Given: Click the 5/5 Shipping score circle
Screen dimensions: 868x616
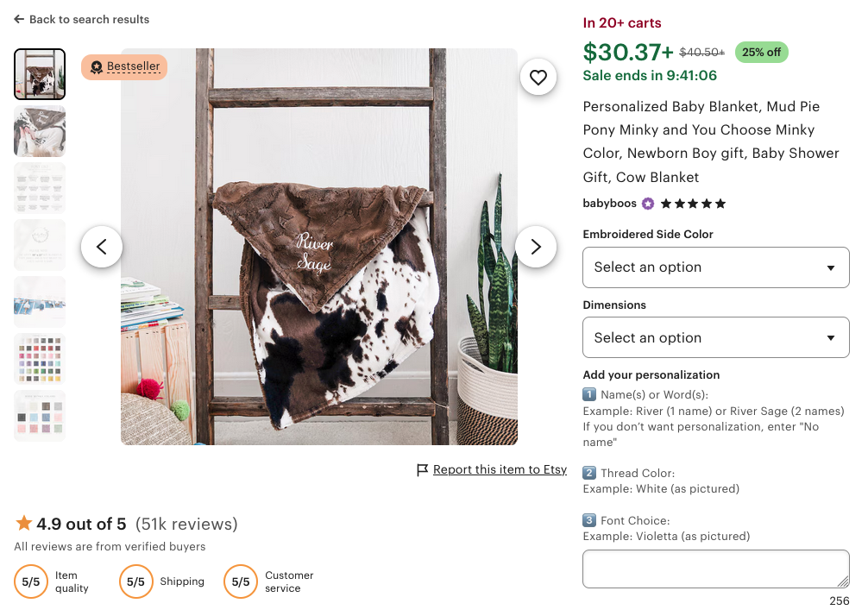Looking at the screenshot, I should coord(135,581).
